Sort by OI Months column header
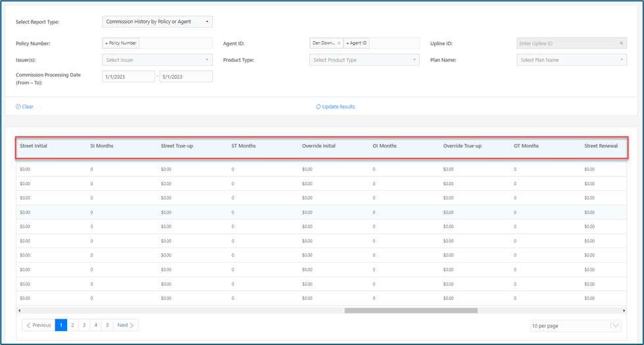Screen dimensions: 644x345 click(x=385, y=146)
